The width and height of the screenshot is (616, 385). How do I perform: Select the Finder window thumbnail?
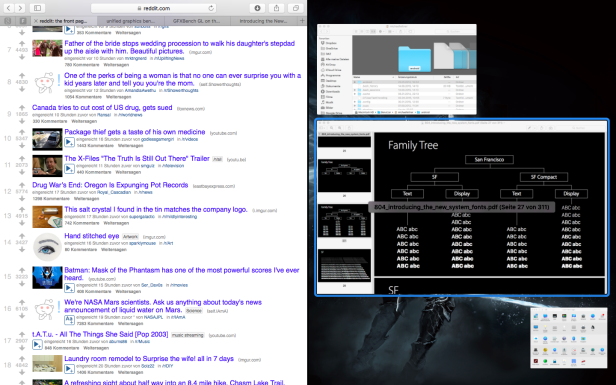[x=397, y=69]
